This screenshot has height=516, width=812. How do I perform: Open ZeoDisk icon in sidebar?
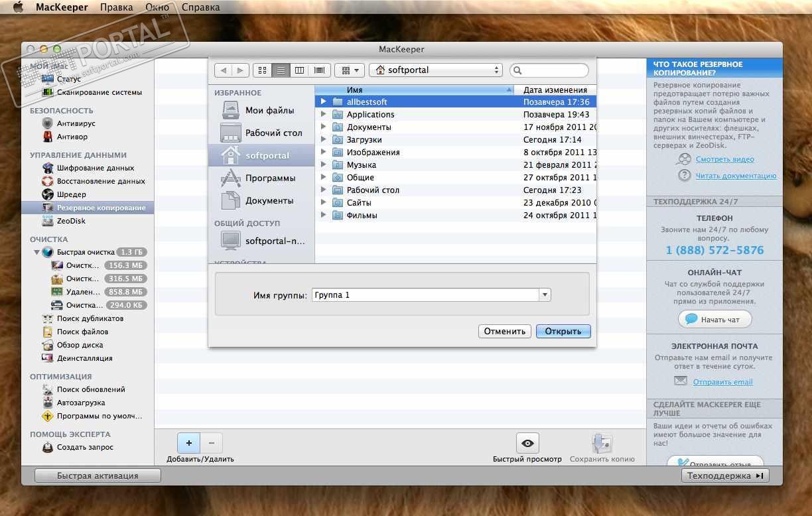48,221
